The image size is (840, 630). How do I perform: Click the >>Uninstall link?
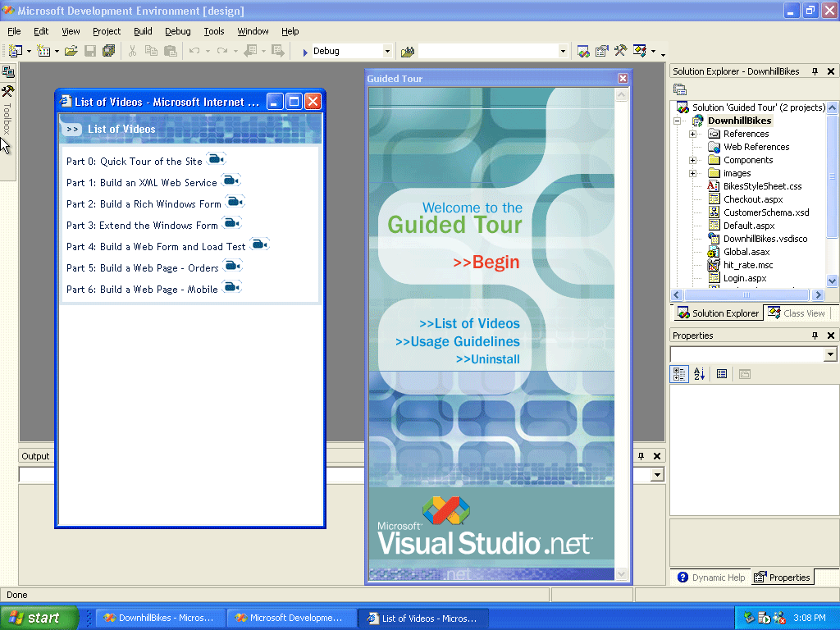487,359
